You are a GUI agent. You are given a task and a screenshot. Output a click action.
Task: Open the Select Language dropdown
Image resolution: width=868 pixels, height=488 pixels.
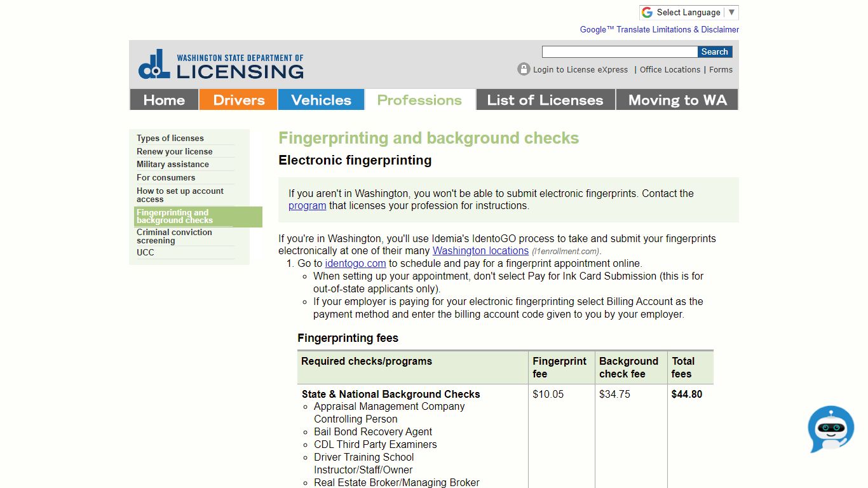point(689,13)
